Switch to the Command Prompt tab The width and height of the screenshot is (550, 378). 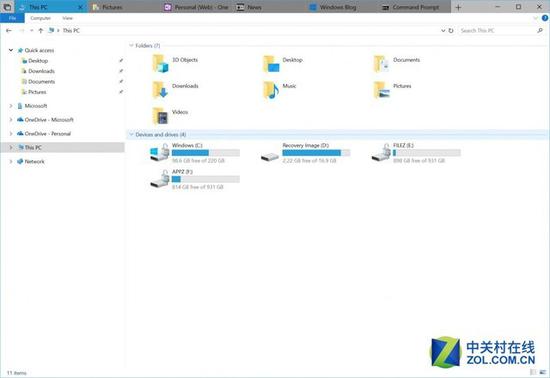[414, 7]
